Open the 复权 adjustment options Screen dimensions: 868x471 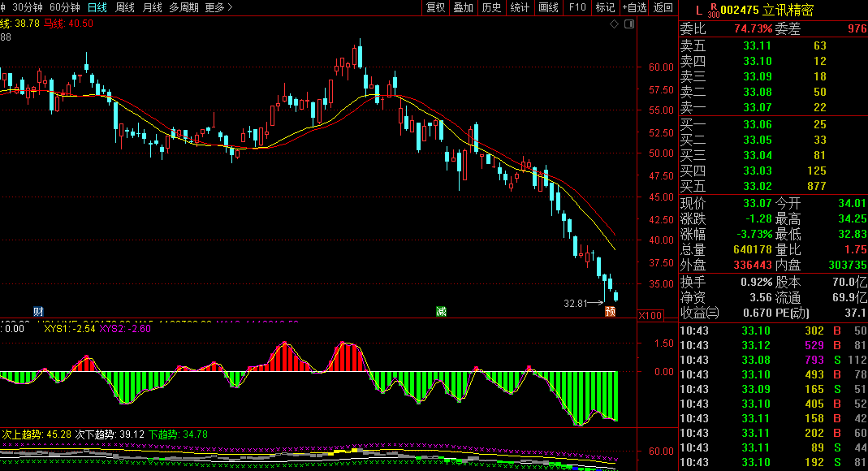coord(436,8)
